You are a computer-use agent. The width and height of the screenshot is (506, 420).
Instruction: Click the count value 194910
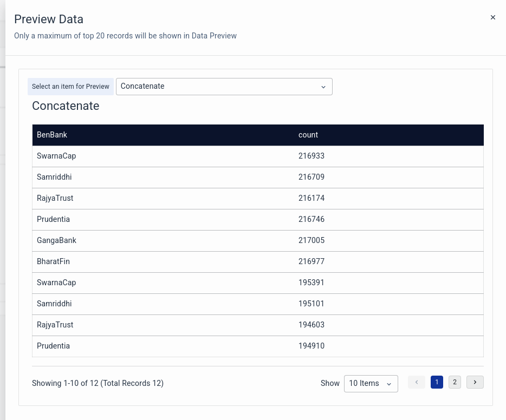[312, 346]
